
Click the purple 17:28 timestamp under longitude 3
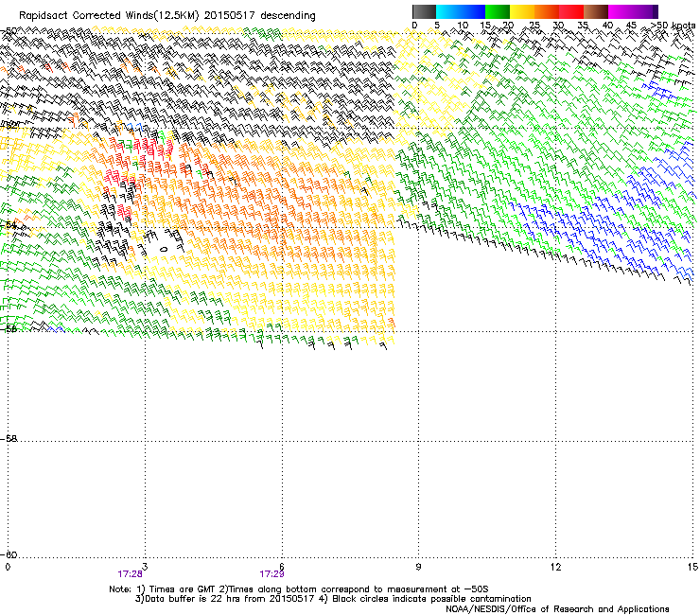click(x=130, y=574)
